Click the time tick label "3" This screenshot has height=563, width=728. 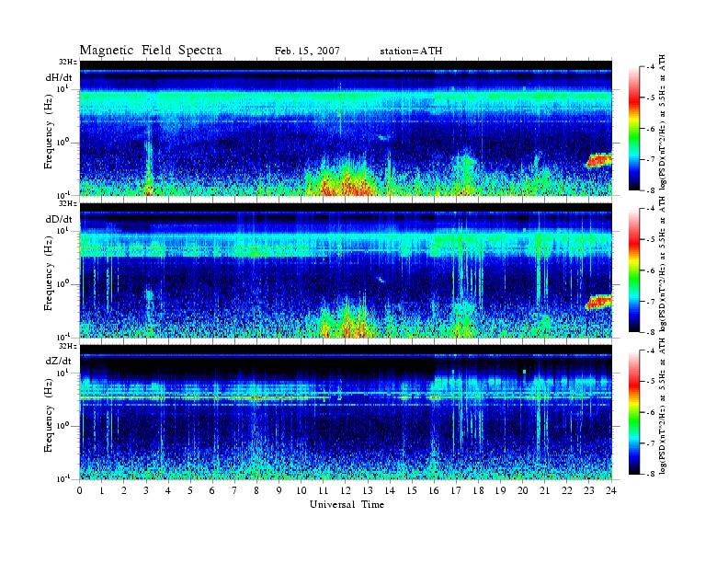coord(146,490)
